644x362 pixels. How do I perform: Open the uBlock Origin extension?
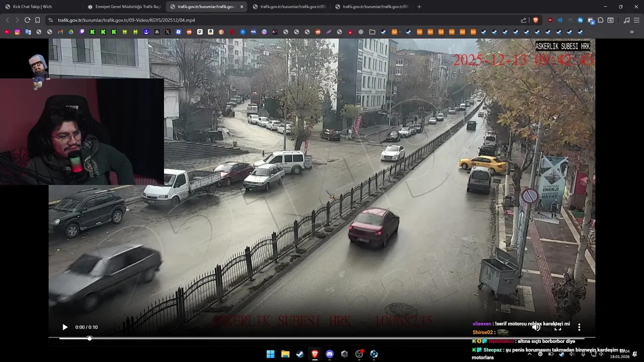pyautogui.click(x=550, y=20)
